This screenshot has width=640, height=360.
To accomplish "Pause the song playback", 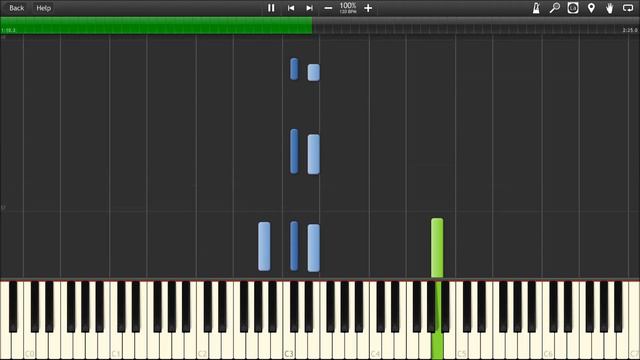I will (271, 8).
